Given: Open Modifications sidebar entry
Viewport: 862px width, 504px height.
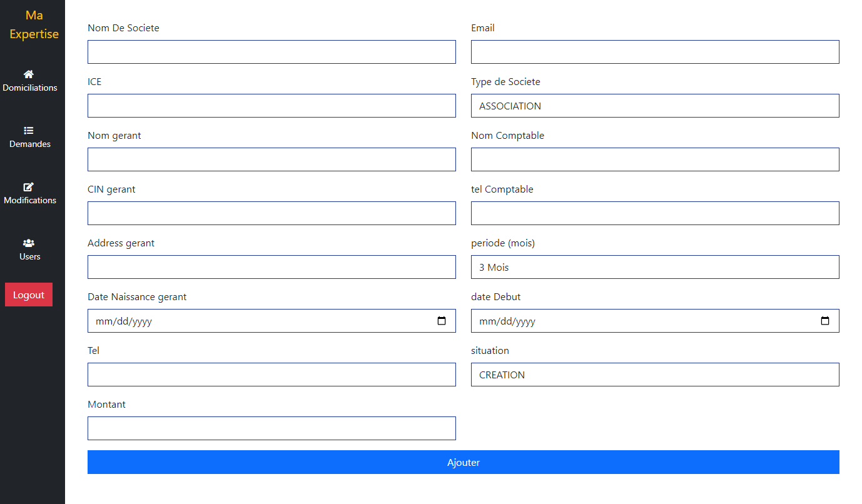Looking at the screenshot, I should tap(30, 194).
